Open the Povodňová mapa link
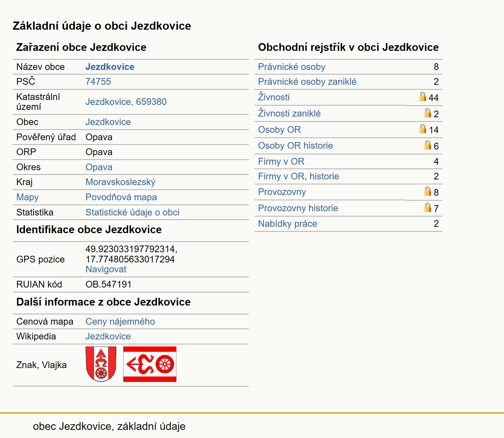The image size is (504, 438). (121, 197)
